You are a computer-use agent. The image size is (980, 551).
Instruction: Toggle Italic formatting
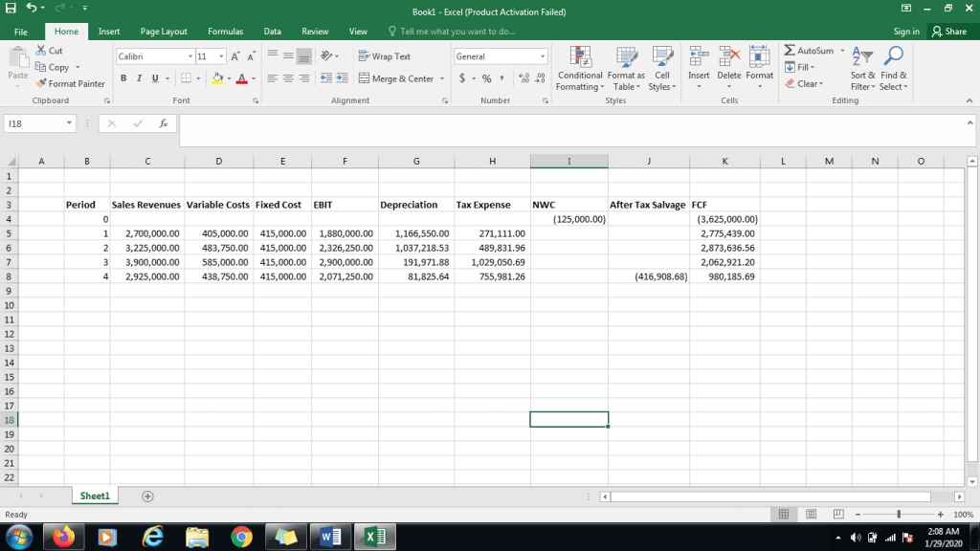point(140,78)
